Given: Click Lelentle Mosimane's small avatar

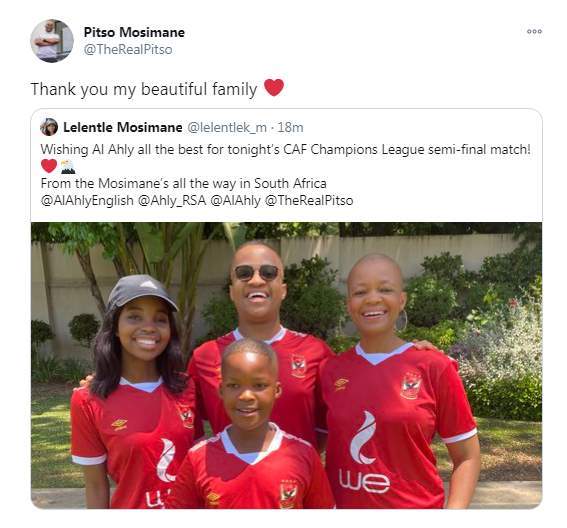Looking at the screenshot, I should coord(49,127).
